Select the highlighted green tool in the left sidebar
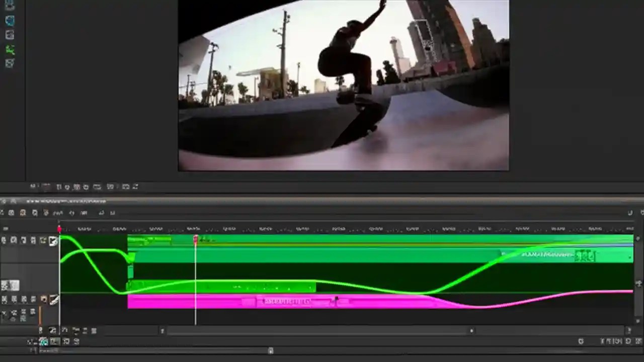This screenshot has height=362, width=644. click(10, 49)
